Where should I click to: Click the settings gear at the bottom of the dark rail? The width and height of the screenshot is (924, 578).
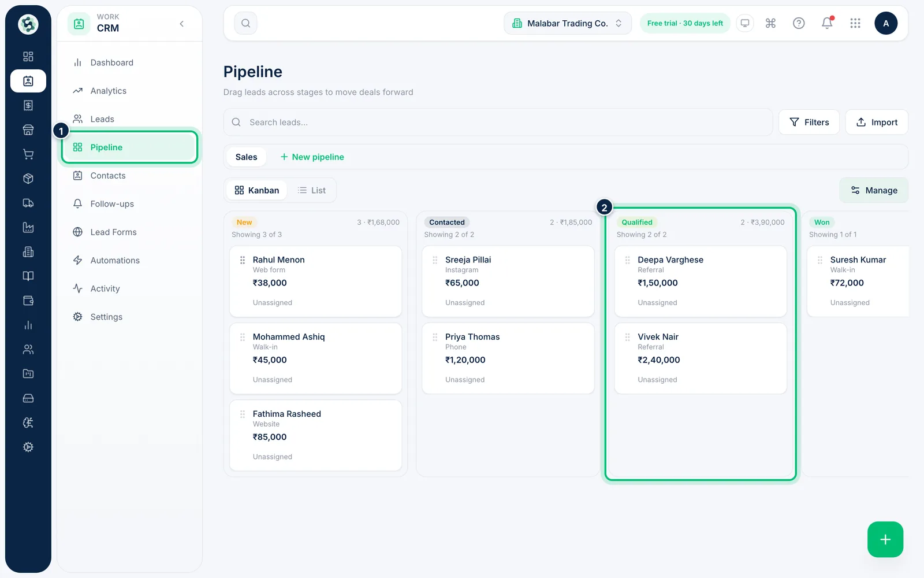(28, 447)
